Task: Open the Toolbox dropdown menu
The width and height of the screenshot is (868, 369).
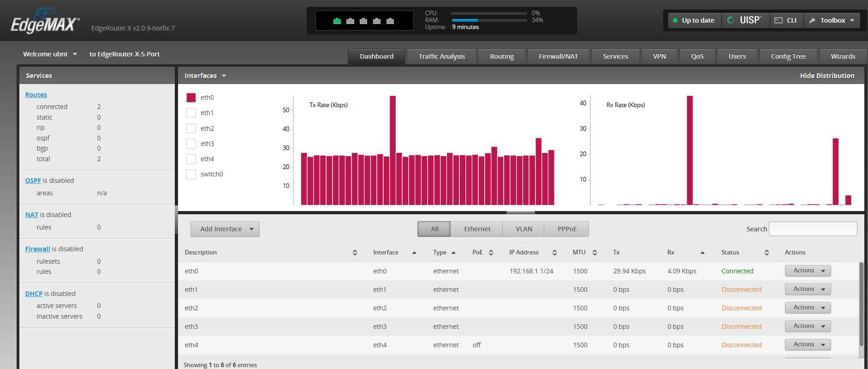Action: coord(832,20)
